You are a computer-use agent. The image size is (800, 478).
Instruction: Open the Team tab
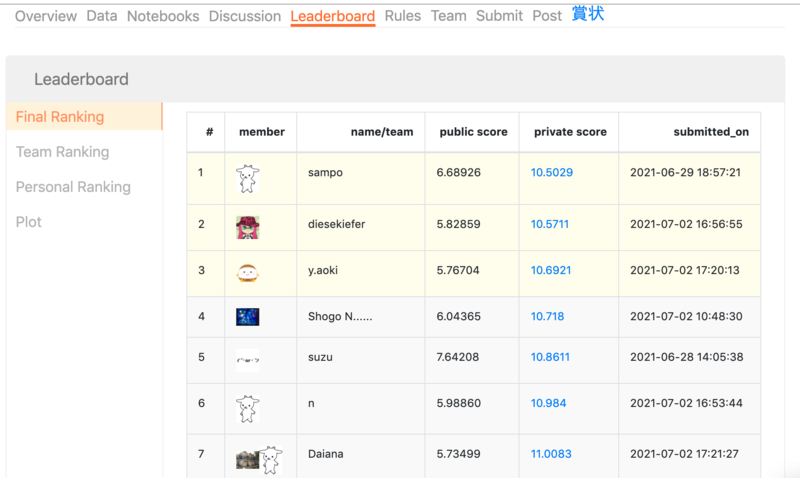tap(448, 16)
